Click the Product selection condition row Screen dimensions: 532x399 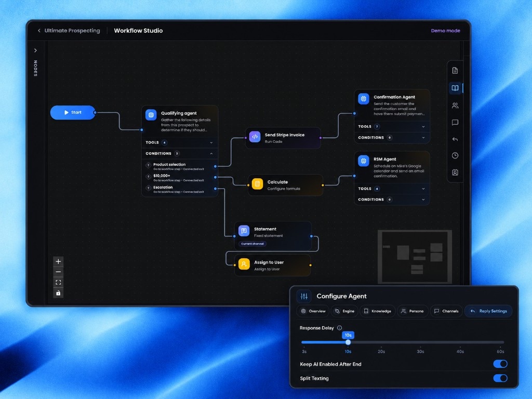tap(179, 166)
